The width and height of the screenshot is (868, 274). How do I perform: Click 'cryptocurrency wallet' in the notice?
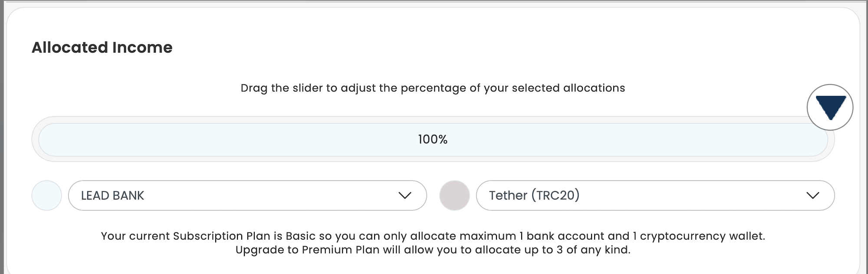pyautogui.click(x=702, y=236)
